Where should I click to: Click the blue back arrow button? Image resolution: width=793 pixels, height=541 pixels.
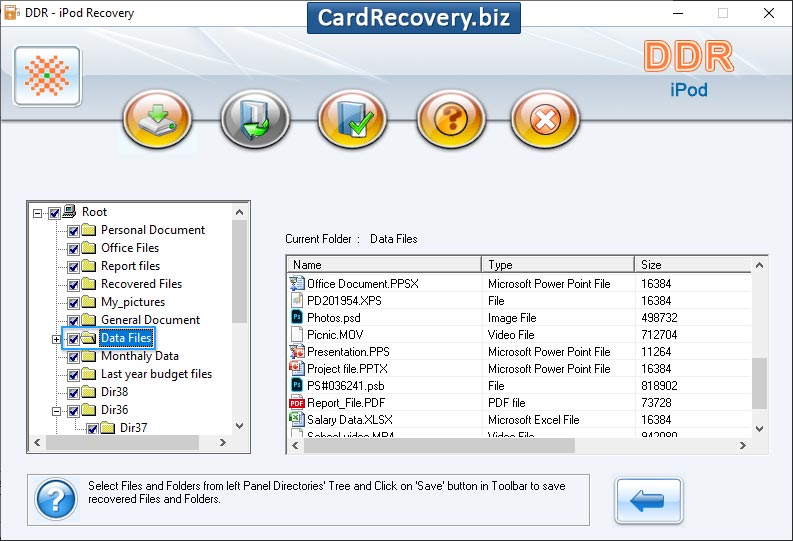point(648,501)
